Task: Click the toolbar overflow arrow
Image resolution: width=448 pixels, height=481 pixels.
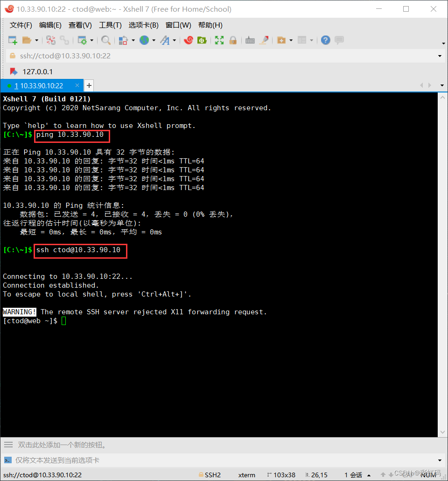Action: click(443, 43)
